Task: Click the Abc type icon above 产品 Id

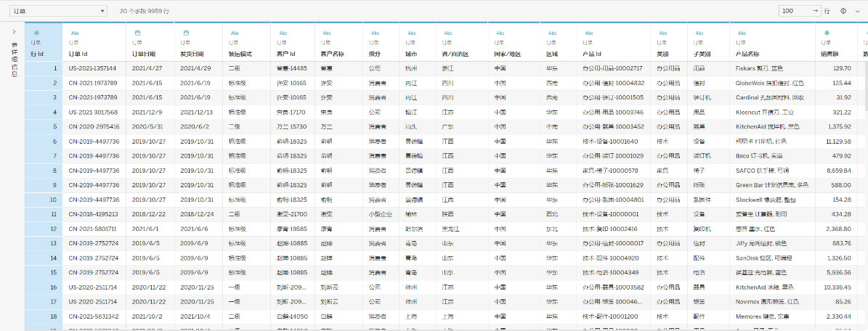Action: pos(588,33)
